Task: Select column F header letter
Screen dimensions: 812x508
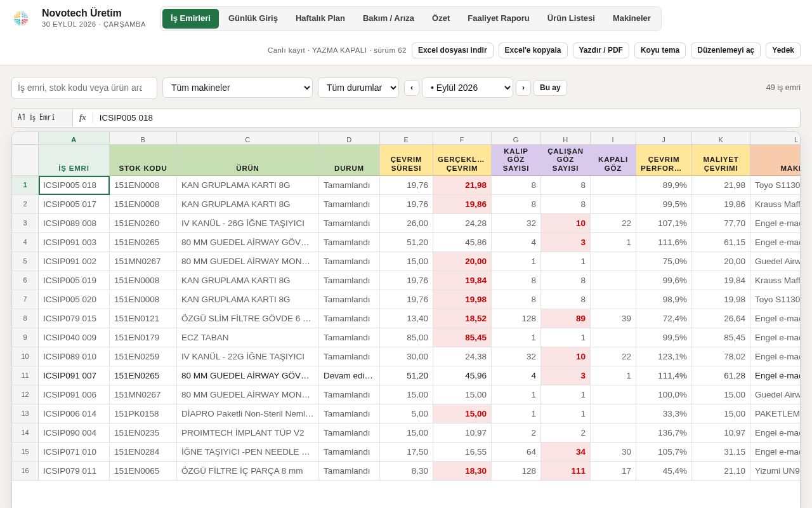Action: coord(462,138)
